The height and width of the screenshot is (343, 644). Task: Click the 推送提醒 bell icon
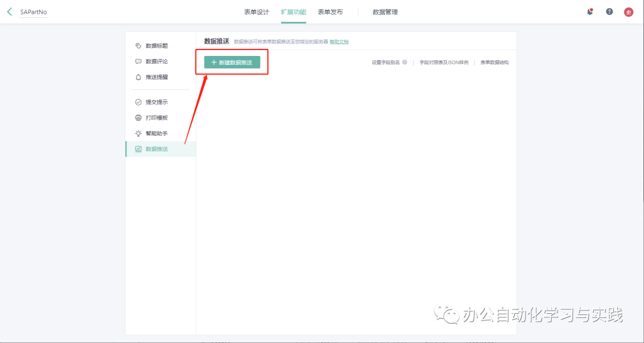[x=138, y=77]
